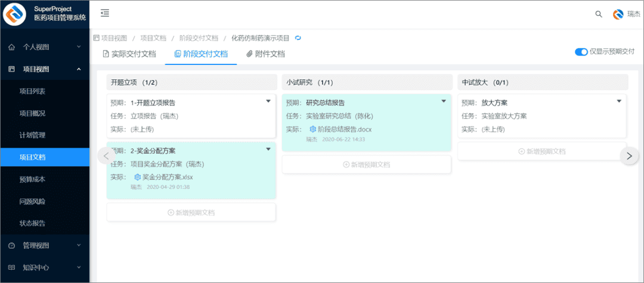Open 项目概况 in the sidebar
Viewport: 644px width, 283px height.
pyautogui.click(x=45, y=114)
